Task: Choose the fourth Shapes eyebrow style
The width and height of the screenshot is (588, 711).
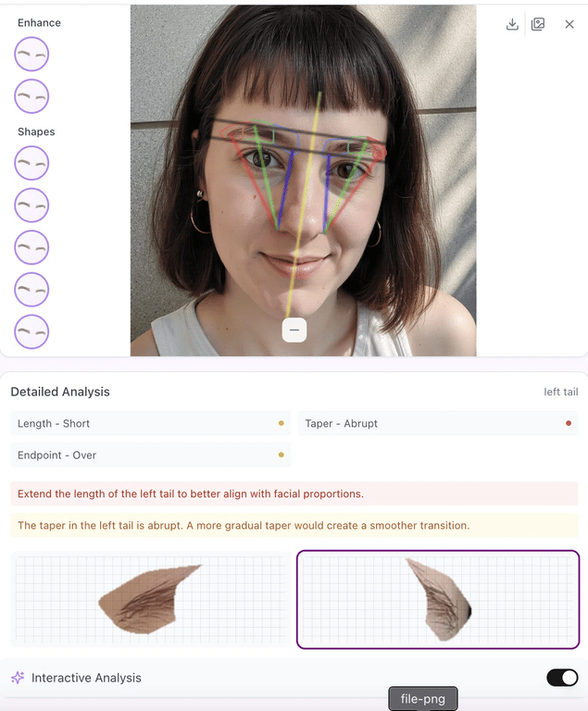Action: click(x=31, y=289)
